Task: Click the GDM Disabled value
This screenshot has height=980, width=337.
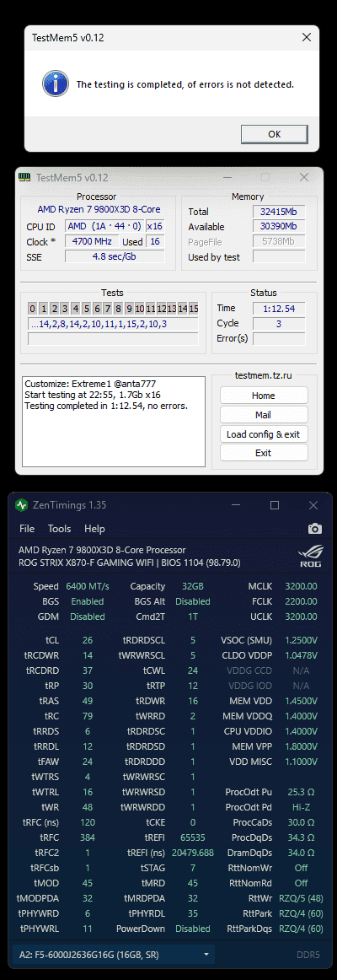Action: 88,617
